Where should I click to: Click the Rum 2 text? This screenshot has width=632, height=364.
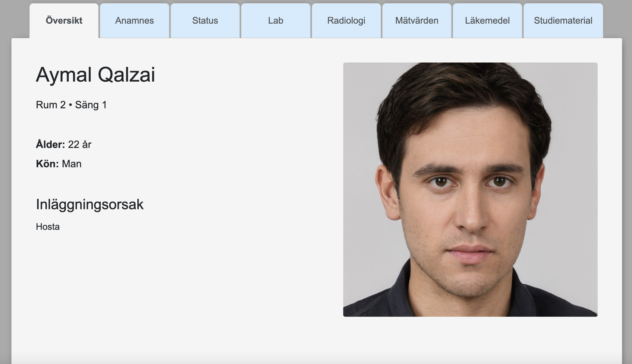pyautogui.click(x=51, y=105)
